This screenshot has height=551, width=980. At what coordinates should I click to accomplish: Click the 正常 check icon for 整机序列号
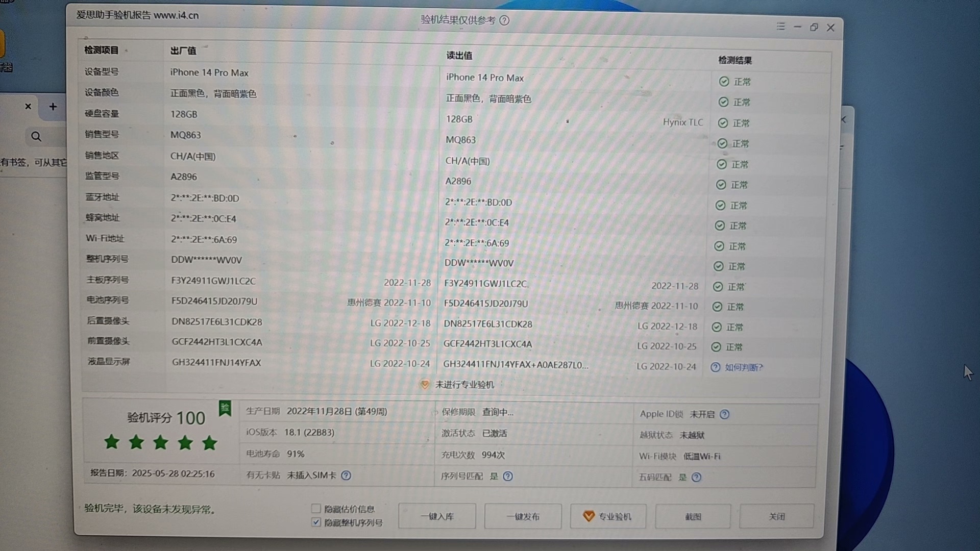pyautogui.click(x=719, y=266)
